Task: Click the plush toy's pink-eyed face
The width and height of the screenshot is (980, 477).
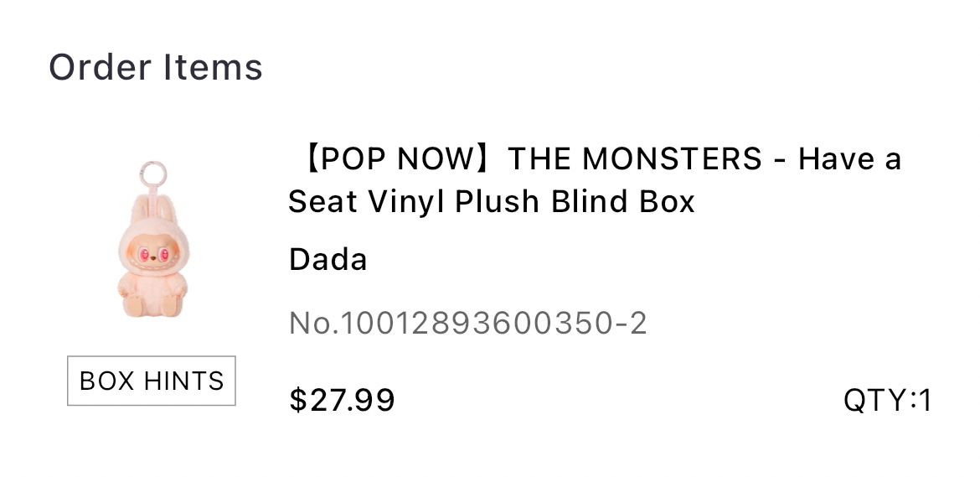Action: (x=153, y=255)
